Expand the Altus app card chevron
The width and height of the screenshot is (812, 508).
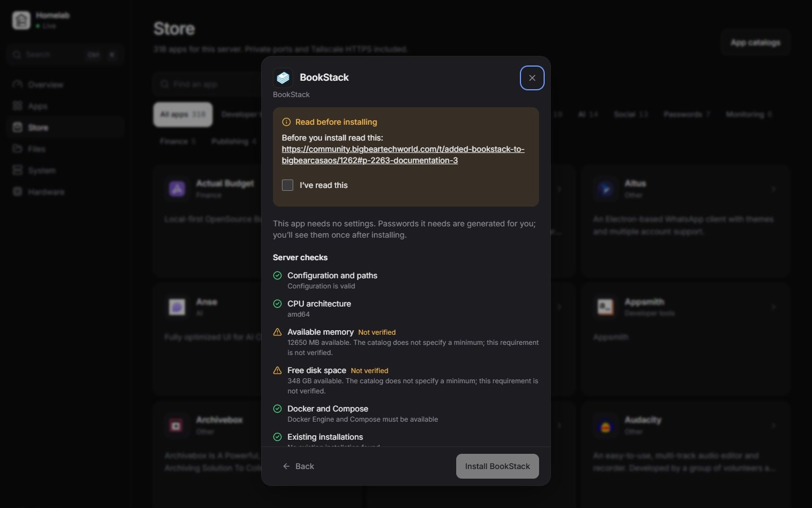pos(773,189)
